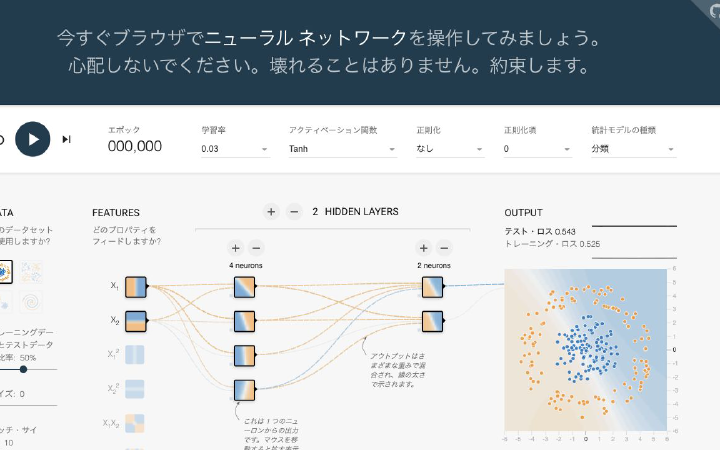The image size is (720, 450).
Task: Remove a neuron from the 4 neurons layer
Action: [x=257, y=248]
